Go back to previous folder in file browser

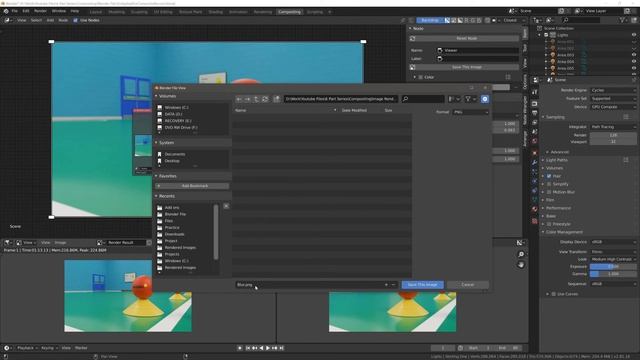click(x=239, y=99)
